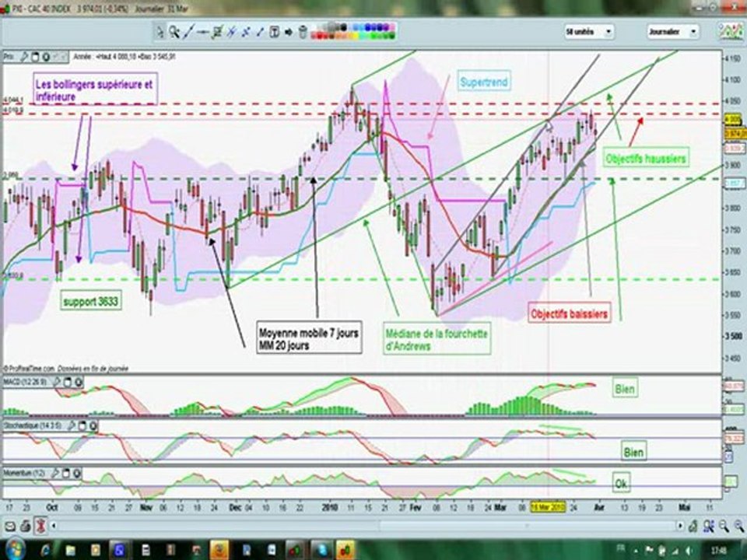
Task: Open the 'Journalier' timeframe dropdown
Action: [x=672, y=32]
